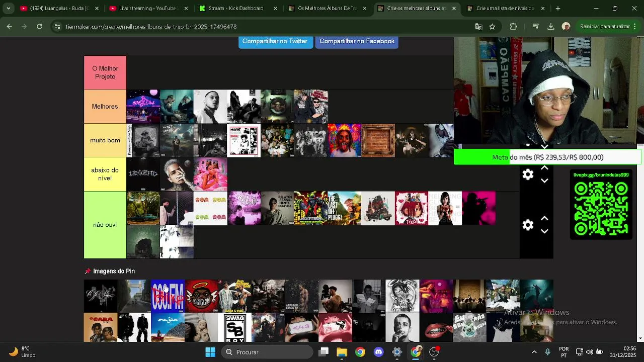Click 'Reiniciar para atualizar' in Chrome toolbar
This screenshot has width=644, height=362.
click(605, 27)
